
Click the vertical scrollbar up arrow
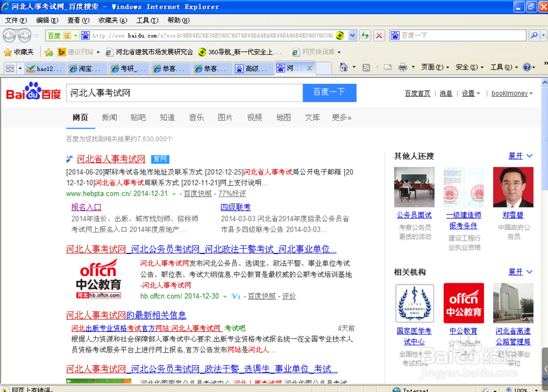(545, 83)
